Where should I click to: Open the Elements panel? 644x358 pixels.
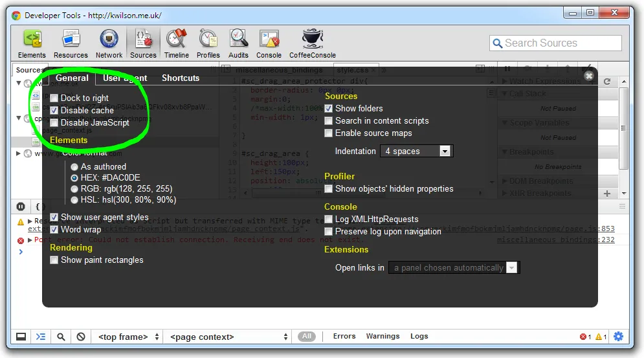[x=32, y=44]
